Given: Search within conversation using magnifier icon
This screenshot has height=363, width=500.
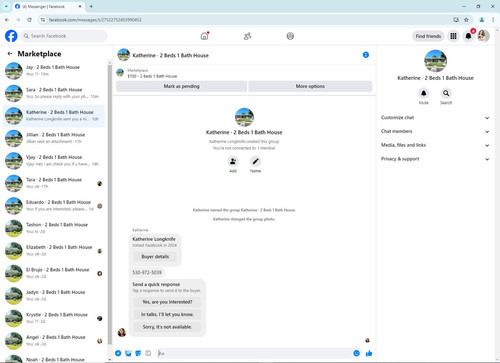Looking at the screenshot, I should [446, 93].
